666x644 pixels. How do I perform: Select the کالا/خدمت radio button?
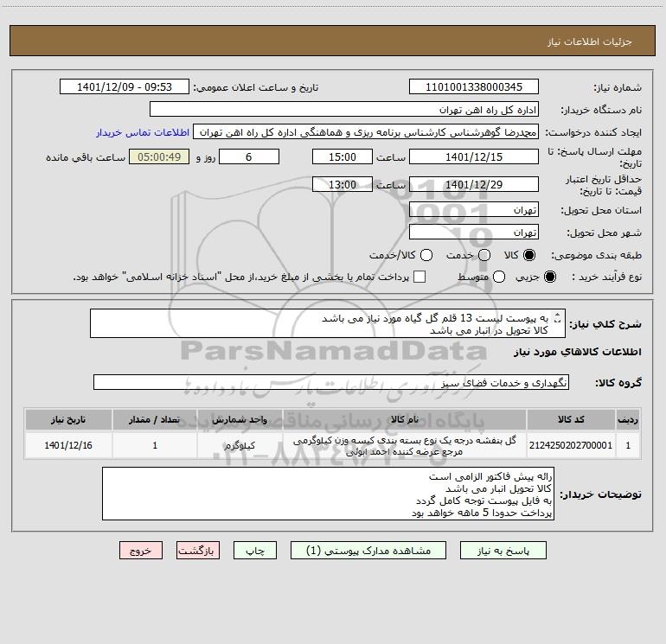426,255
